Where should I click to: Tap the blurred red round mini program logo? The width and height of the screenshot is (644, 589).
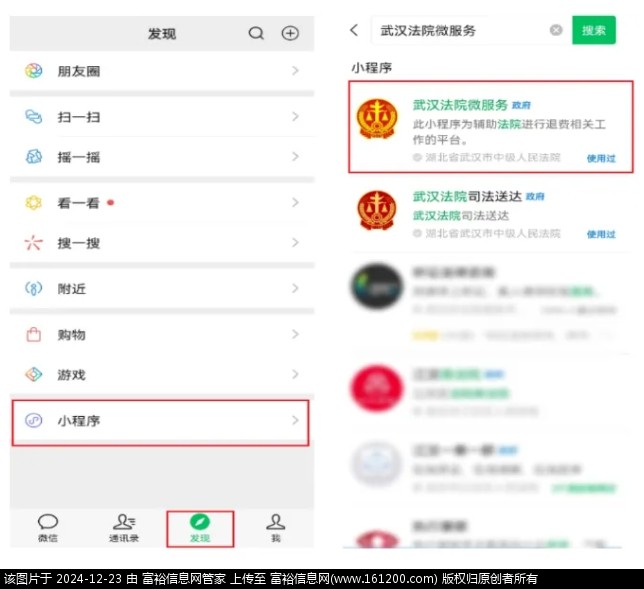pyautogui.click(x=377, y=388)
